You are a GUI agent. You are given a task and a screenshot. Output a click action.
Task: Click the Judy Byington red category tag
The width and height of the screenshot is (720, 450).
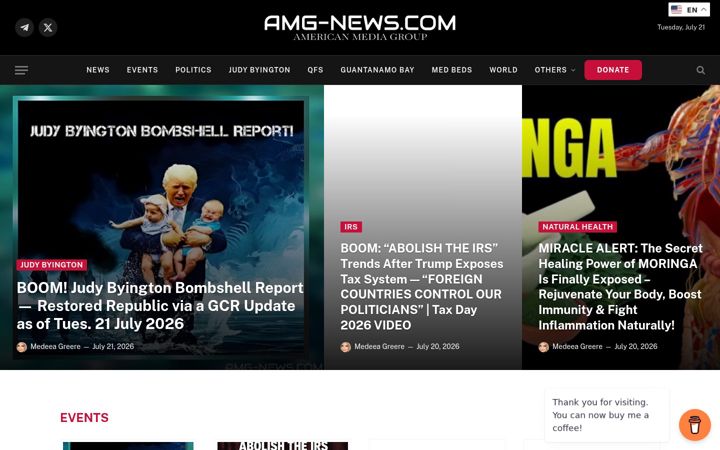click(51, 265)
